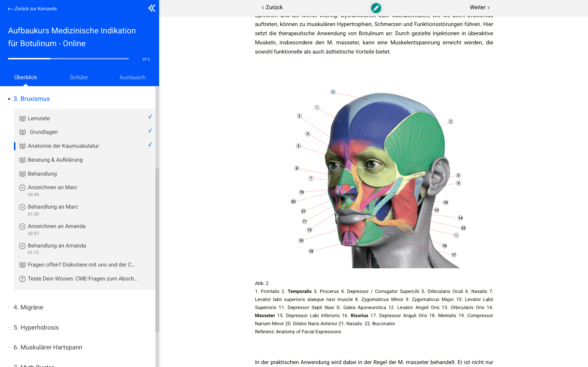Click Referenz: Anatomy of Facial Expressions text

[x=298, y=332]
